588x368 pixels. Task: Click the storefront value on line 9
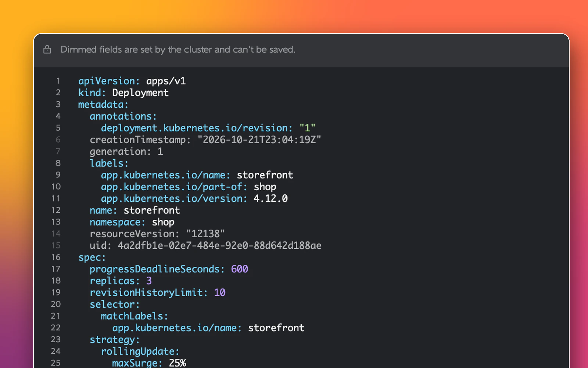(x=265, y=175)
